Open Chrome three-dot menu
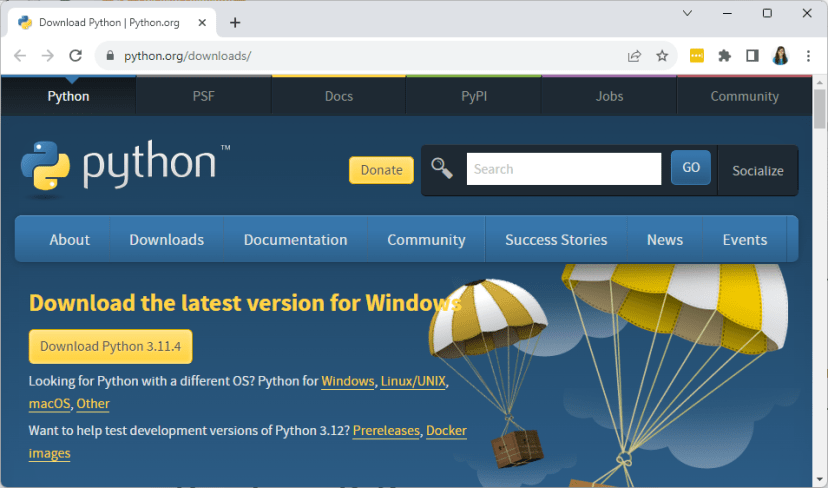Image resolution: width=828 pixels, height=488 pixels. tap(808, 56)
